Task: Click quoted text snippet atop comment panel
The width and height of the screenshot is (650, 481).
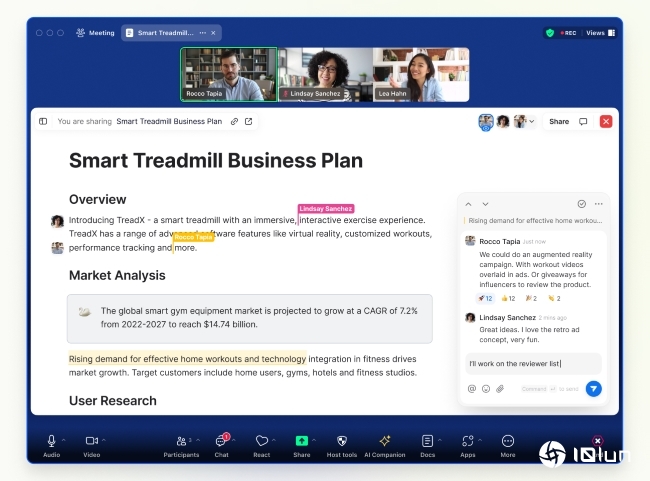Action: pos(535,221)
